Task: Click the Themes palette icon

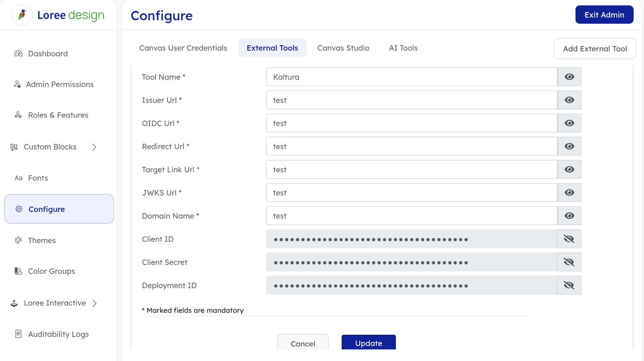Action: click(18, 240)
